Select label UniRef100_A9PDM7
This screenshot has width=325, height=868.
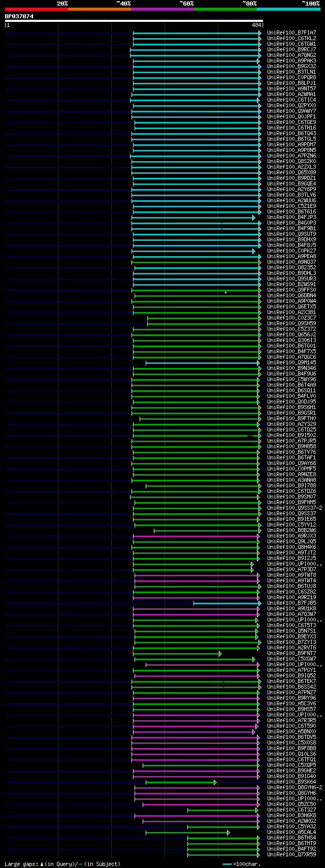pyautogui.click(x=291, y=145)
